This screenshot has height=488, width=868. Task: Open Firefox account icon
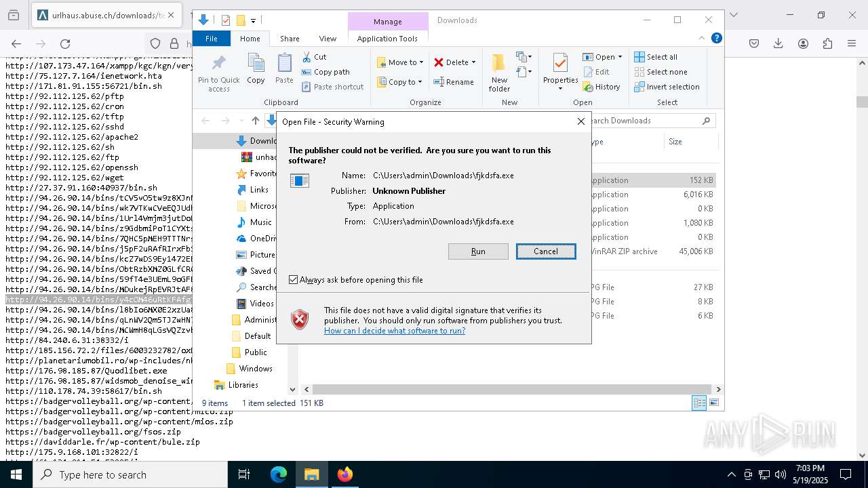coord(803,43)
